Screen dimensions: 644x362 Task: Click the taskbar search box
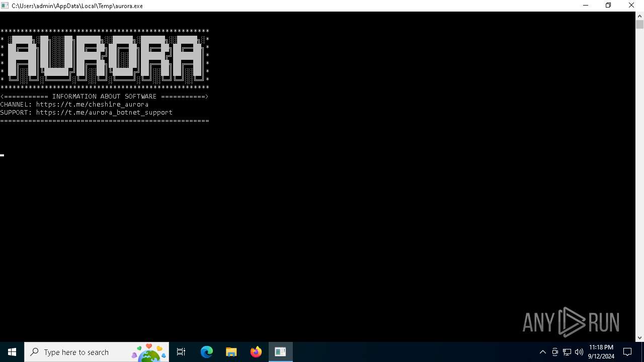97,352
